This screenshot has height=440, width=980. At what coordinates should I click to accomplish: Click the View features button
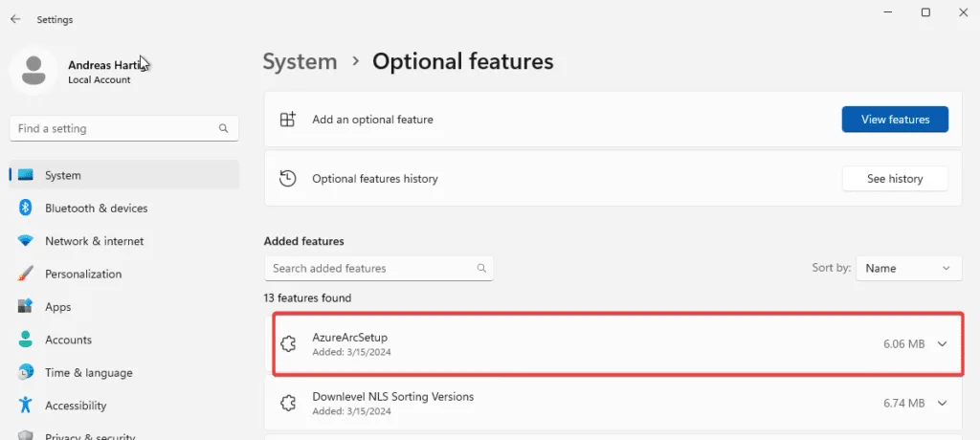(x=895, y=120)
